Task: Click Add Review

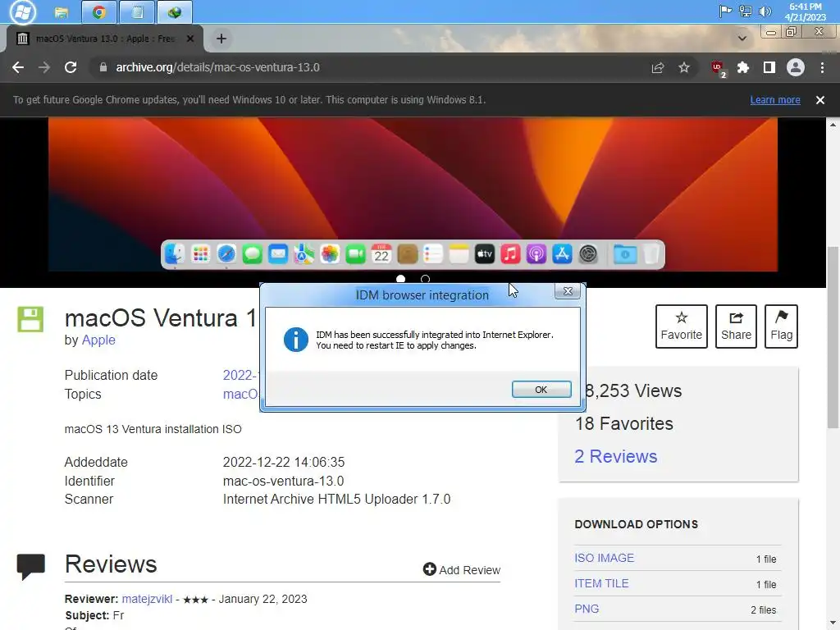Action: [462, 570]
